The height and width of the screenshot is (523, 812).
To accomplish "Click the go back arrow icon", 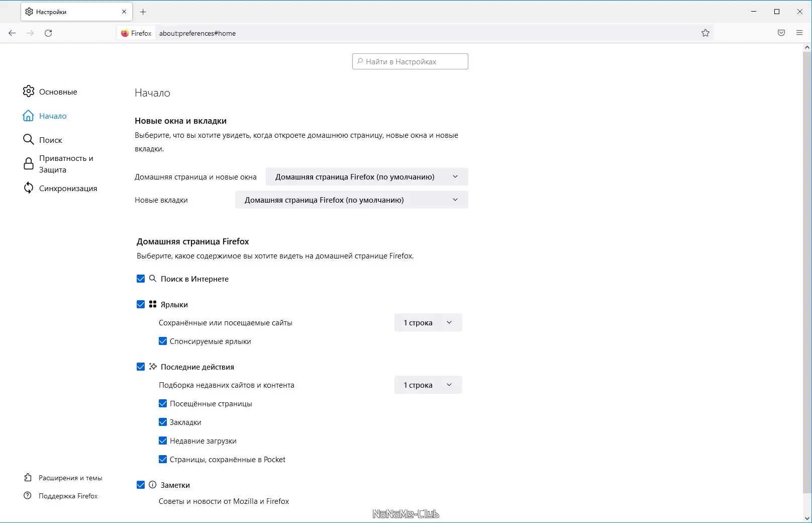I will click(x=12, y=33).
